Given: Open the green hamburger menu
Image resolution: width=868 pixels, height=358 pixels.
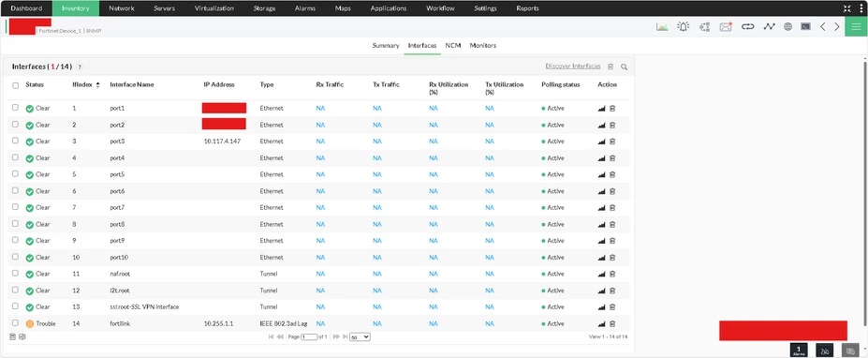Looking at the screenshot, I should tap(856, 26).
